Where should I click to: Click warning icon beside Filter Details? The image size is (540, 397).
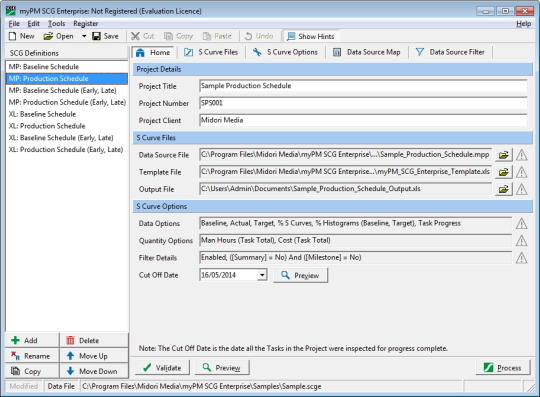click(x=521, y=258)
